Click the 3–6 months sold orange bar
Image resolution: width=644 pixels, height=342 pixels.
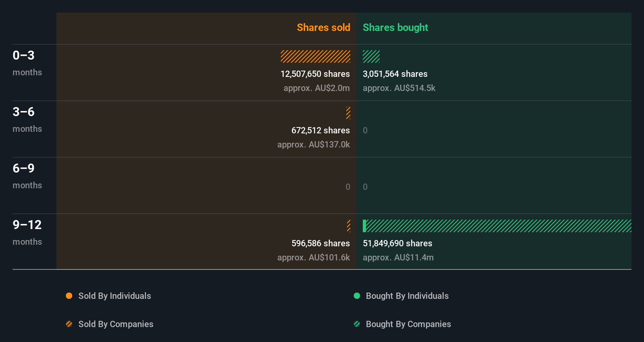pos(348,113)
